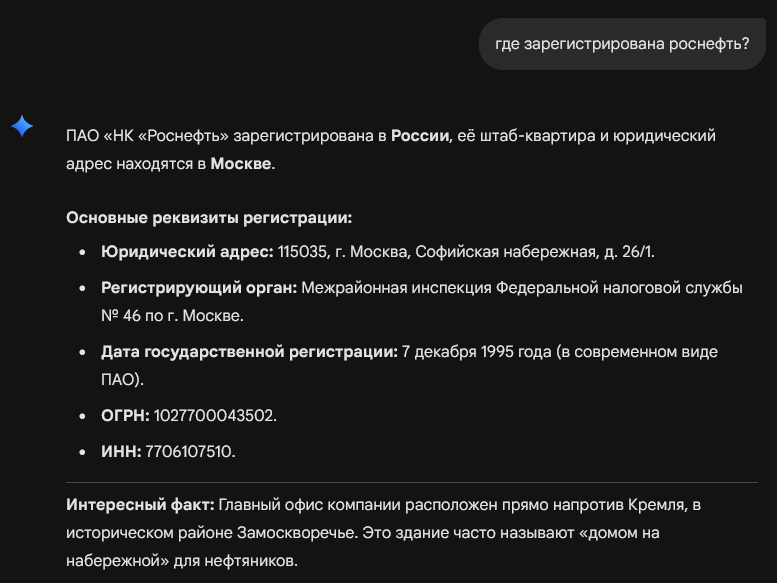Click the OGRN number 1027700043502
The height and width of the screenshot is (583, 777).
215,415
